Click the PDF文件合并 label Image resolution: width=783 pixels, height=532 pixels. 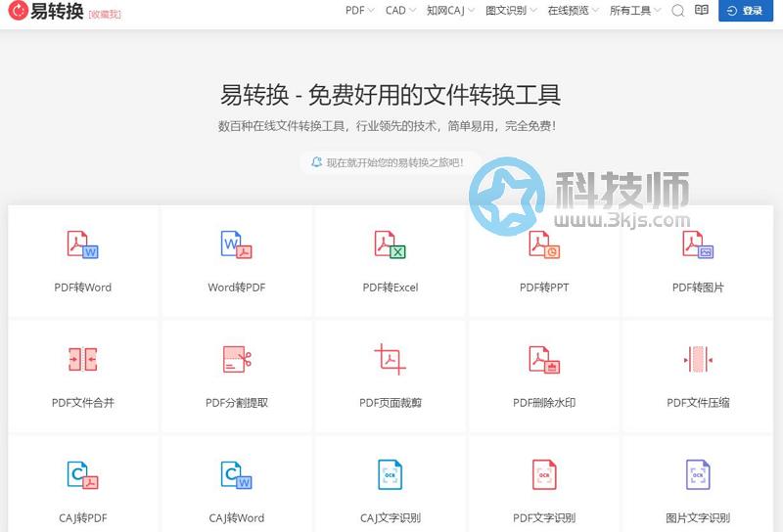[83, 403]
